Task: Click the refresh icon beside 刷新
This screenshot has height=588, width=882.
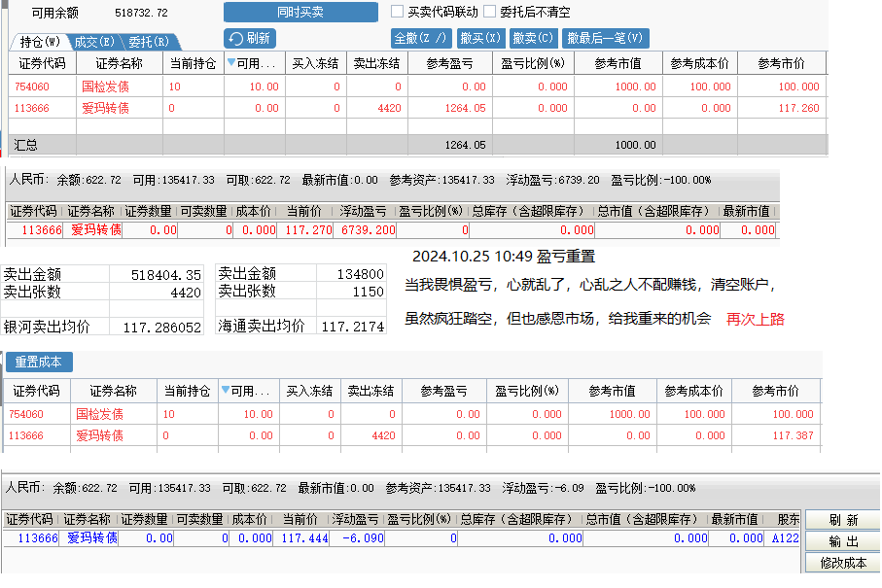Action: pos(235,39)
